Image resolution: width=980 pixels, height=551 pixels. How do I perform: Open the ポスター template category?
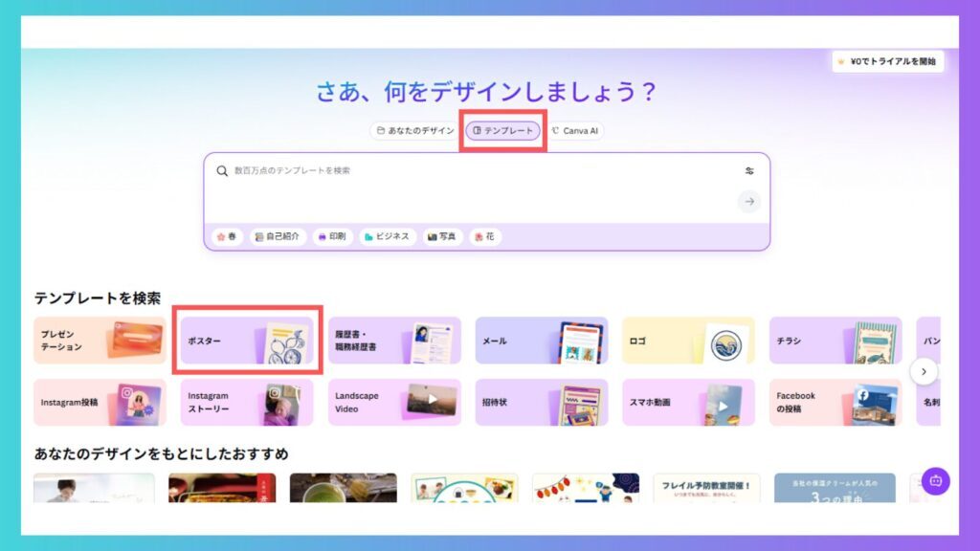247,341
